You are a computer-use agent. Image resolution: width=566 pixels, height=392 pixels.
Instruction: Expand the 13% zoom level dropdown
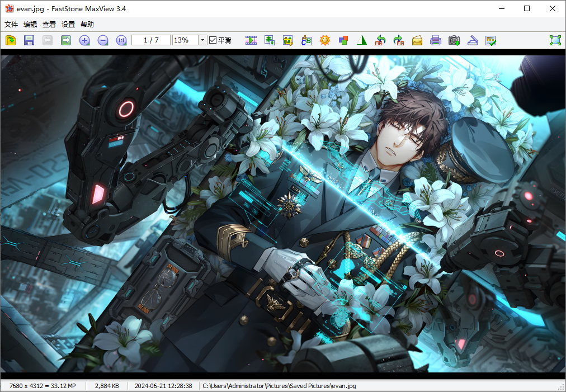pyautogui.click(x=202, y=40)
